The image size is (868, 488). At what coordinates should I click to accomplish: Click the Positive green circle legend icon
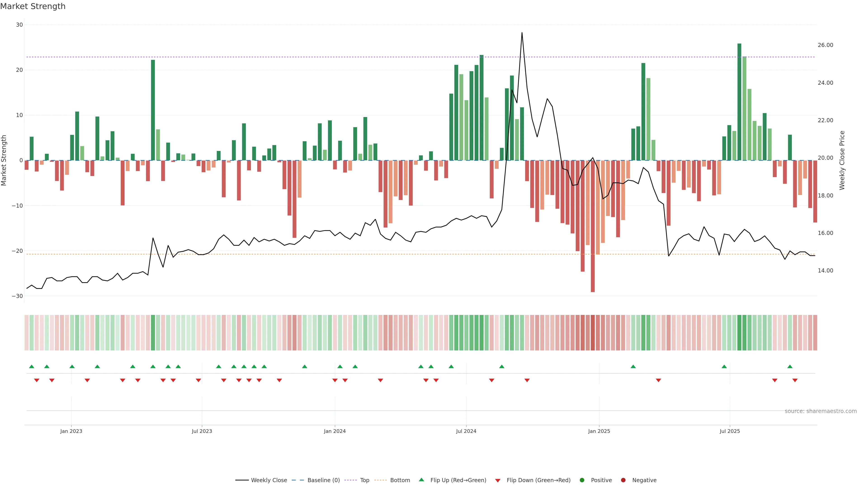582,480
